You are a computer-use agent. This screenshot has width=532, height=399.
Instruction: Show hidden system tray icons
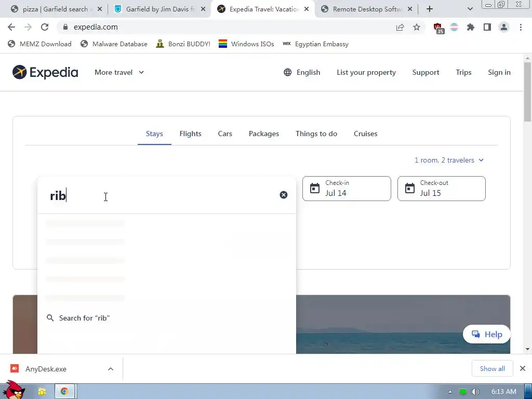(x=450, y=392)
